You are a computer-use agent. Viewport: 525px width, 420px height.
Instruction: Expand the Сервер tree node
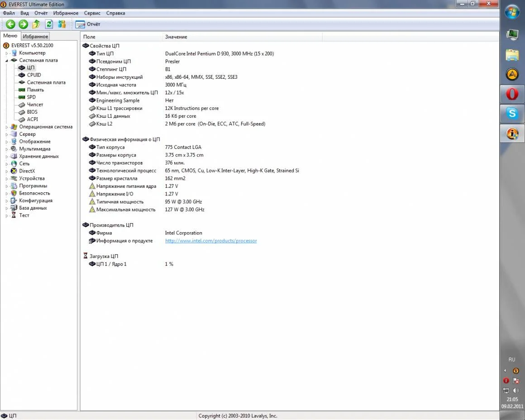coord(6,134)
